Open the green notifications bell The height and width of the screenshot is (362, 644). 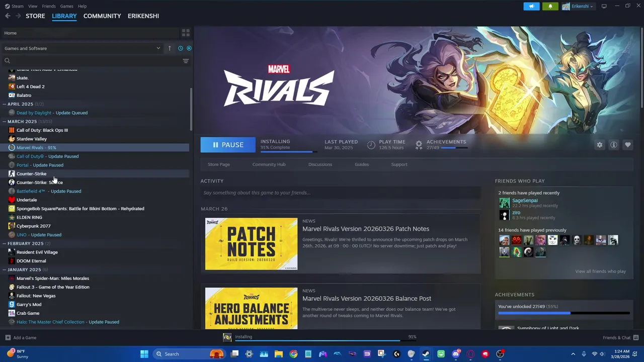click(550, 6)
